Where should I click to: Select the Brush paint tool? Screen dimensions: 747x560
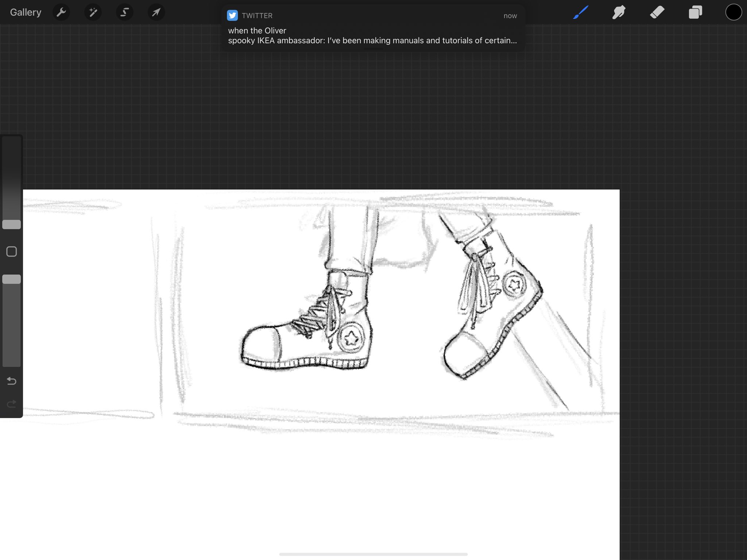point(581,12)
